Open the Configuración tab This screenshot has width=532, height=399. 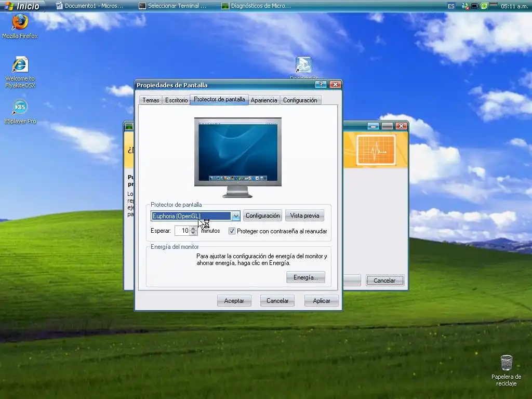pyautogui.click(x=300, y=100)
